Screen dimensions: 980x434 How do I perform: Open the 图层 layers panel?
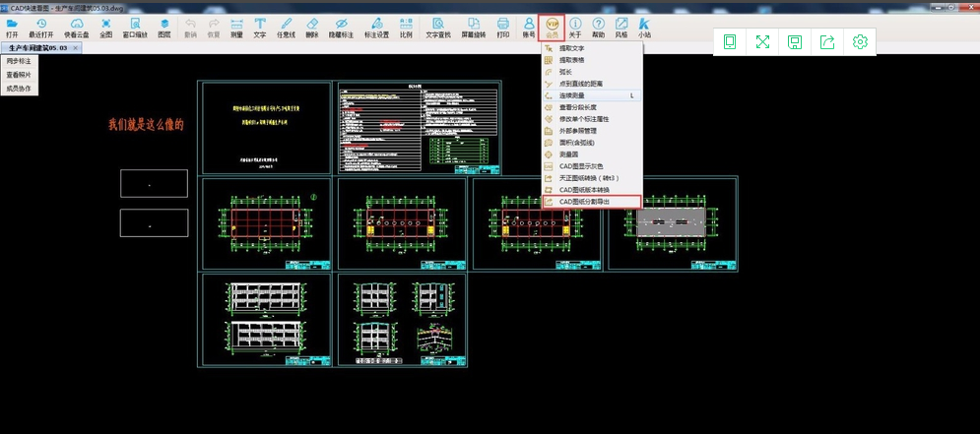pos(164,26)
